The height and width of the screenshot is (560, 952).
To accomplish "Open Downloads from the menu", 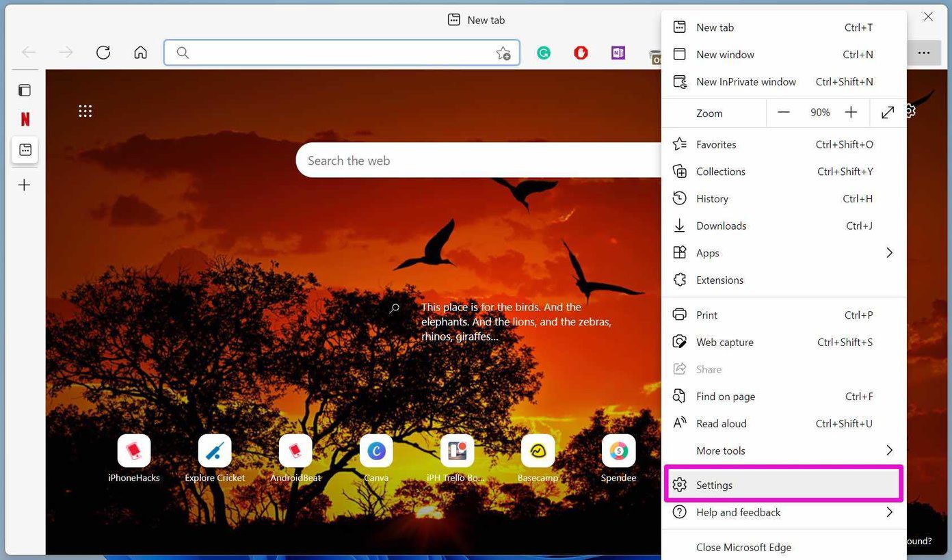I will point(784,226).
